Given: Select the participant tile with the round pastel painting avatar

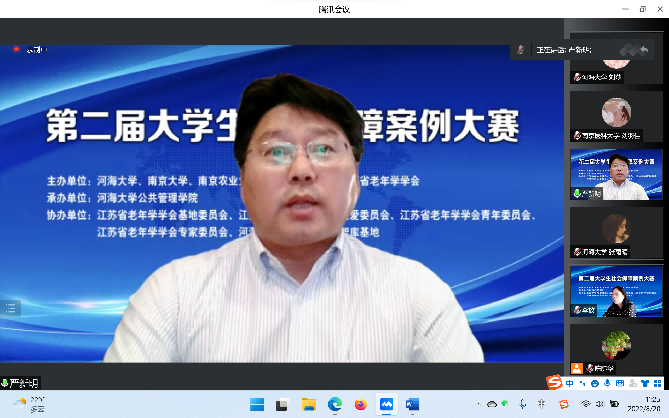Looking at the screenshot, I should click(616, 116).
